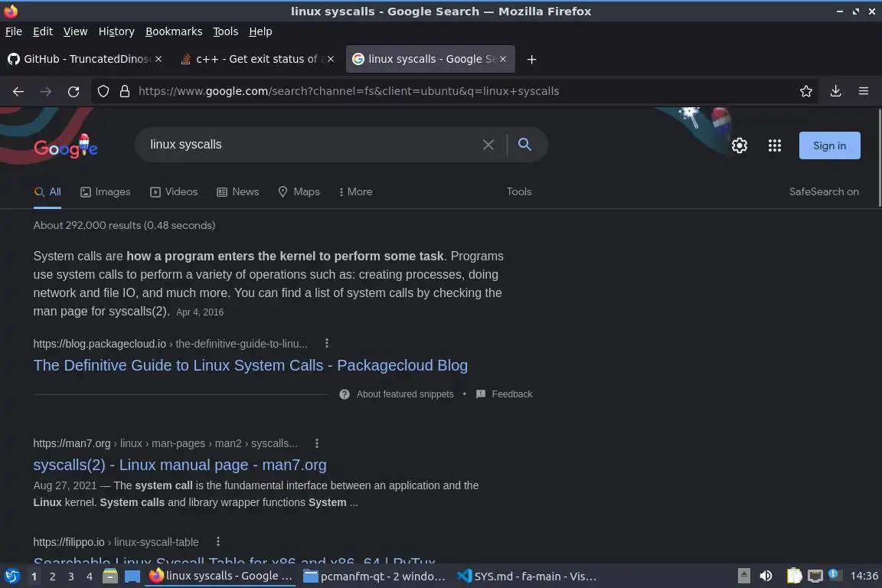Open the start menu in taskbar

point(11,577)
